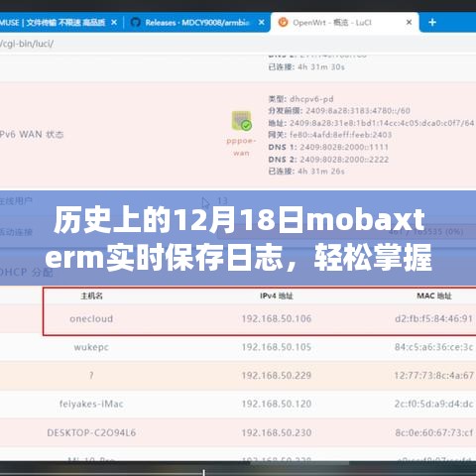This screenshot has width=476, height=476.
Task: Click the IP address 192.168.50.229
Action: point(277,376)
